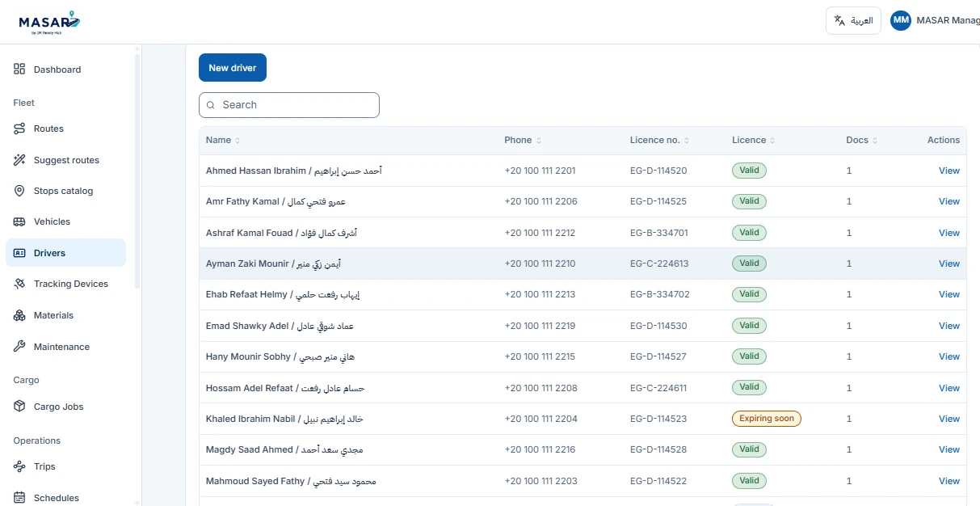Viewport: 980px width, 506px height.
Task: Click Emad Shawky Adel name cell
Action: click(280, 326)
